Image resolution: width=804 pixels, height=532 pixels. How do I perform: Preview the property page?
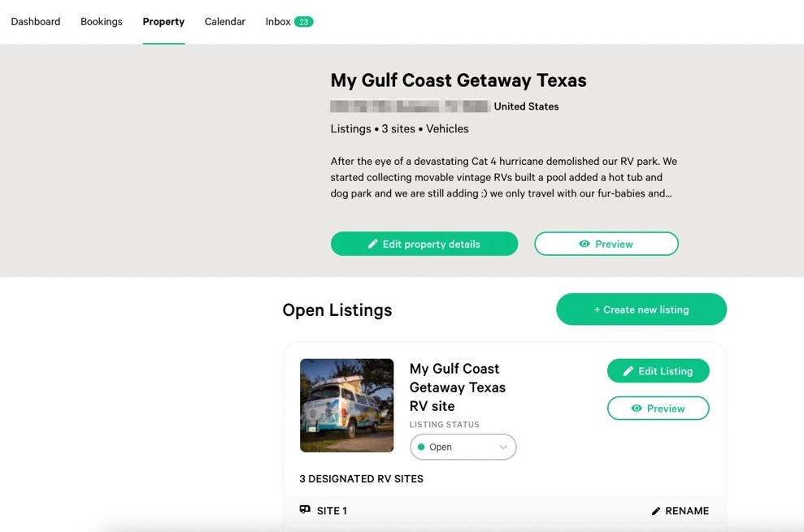click(606, 244)
